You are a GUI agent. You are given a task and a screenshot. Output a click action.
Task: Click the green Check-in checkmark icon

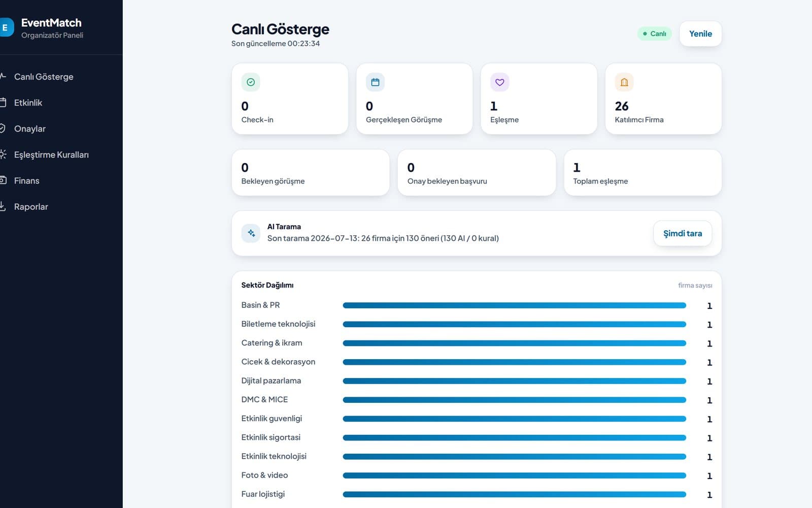pos(251,82)
